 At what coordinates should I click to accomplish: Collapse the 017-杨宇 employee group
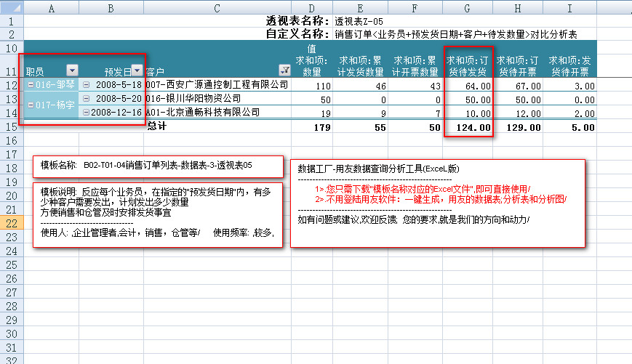(31, 105)
